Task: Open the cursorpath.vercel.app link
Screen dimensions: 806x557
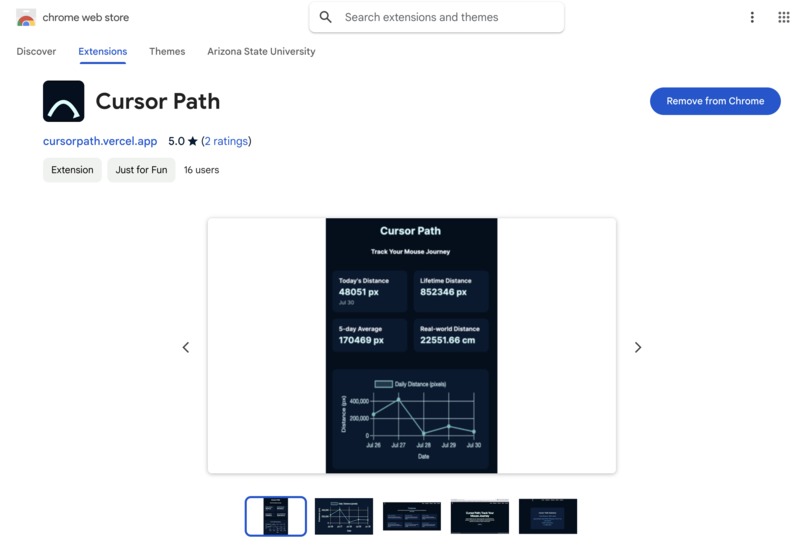Action: pyautogui.click(x=100, y=141)
